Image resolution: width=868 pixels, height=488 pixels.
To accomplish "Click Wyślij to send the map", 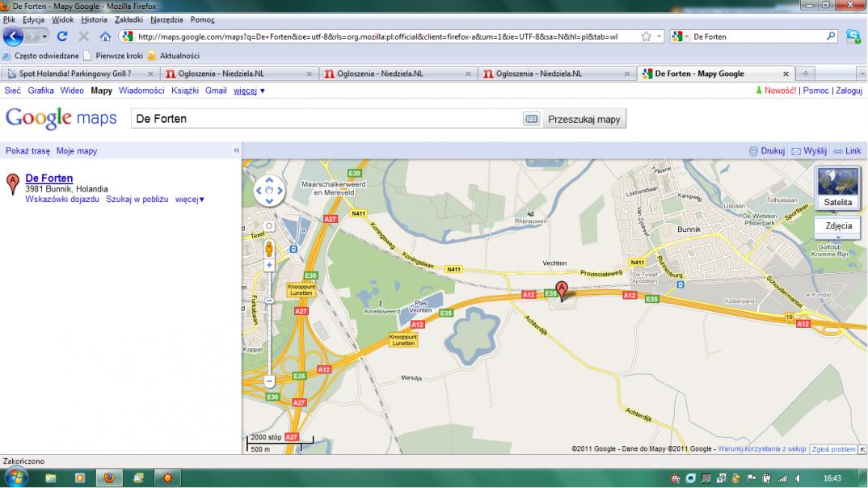I will (x=809, y=150).
